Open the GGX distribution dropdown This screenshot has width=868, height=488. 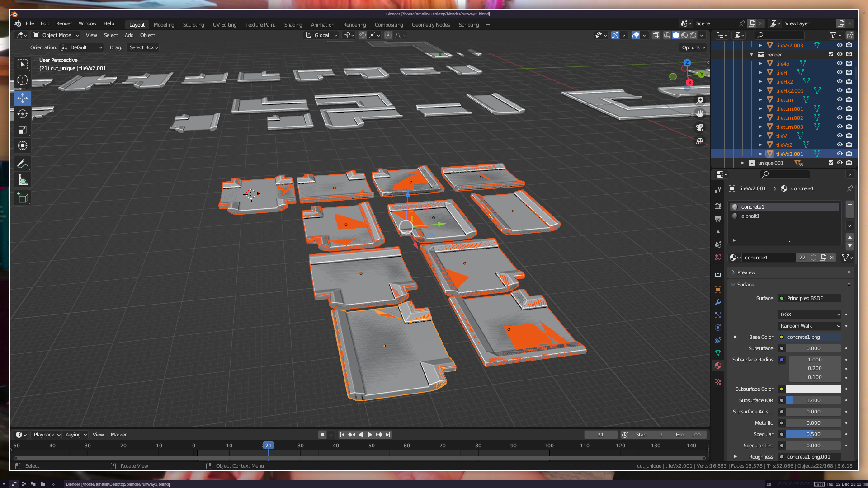[x=809, y=314]
